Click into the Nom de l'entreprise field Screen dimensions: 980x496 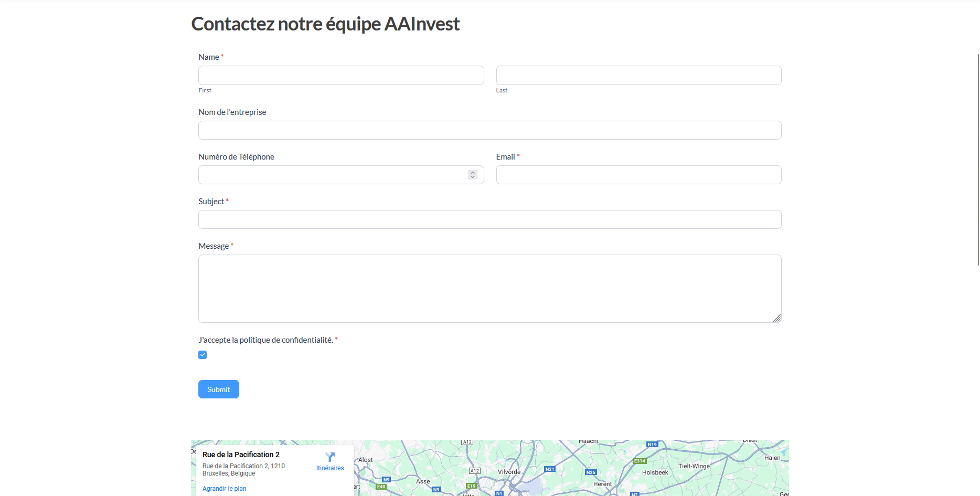coord(489,130)
